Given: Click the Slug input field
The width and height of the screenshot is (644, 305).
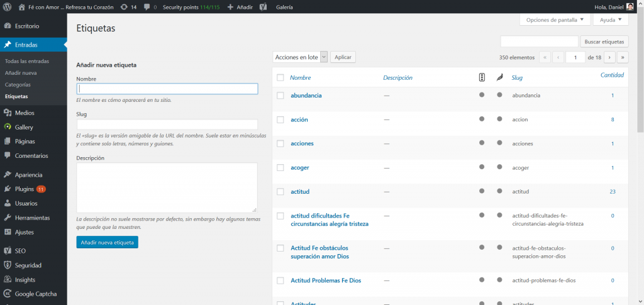Looking at the screenshot, I should click(x=167, y=125).
